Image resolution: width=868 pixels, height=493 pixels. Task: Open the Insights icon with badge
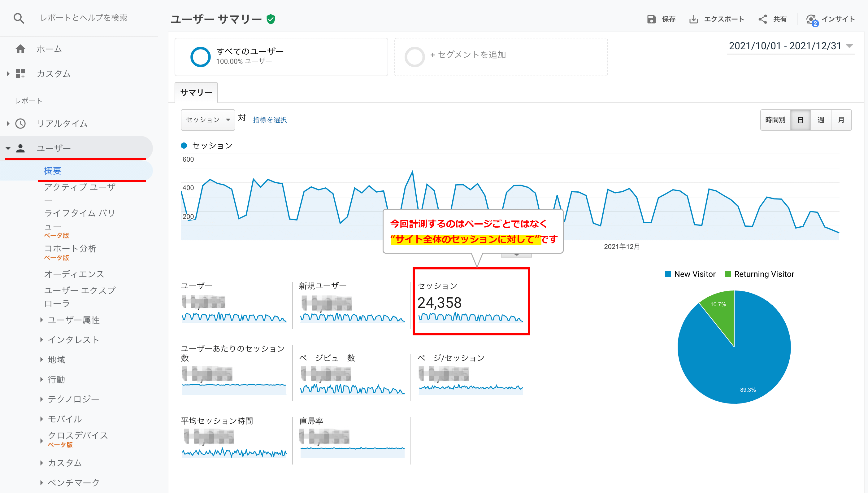click(x=812, y=20)
